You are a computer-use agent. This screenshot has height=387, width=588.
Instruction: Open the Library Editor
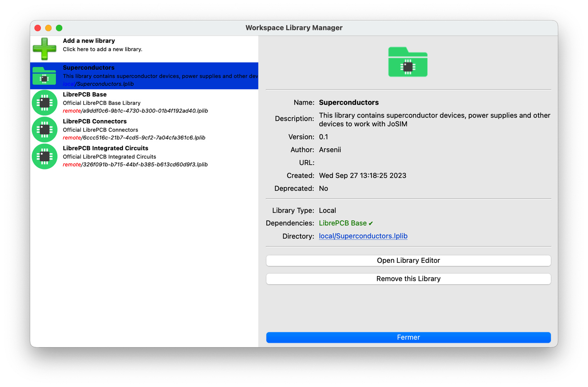click(408, 260)
